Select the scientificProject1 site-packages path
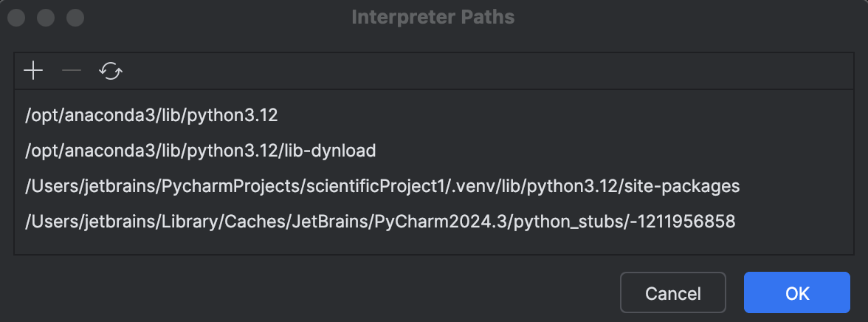The image size is (868, 322). coord(434,185)
